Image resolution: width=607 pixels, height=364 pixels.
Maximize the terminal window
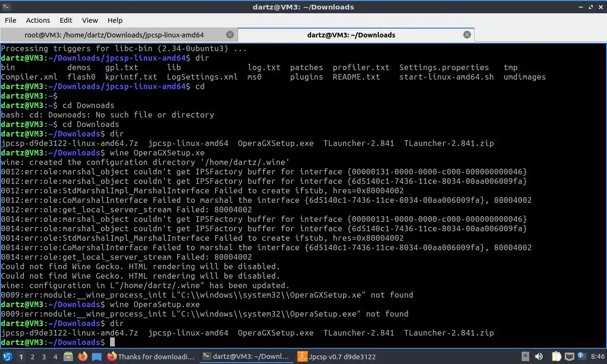pos(591,7)
